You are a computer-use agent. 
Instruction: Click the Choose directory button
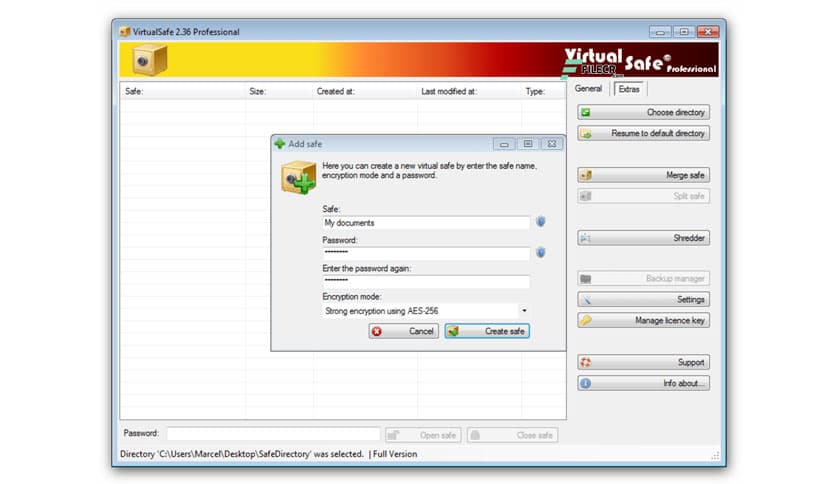point(643,112)
